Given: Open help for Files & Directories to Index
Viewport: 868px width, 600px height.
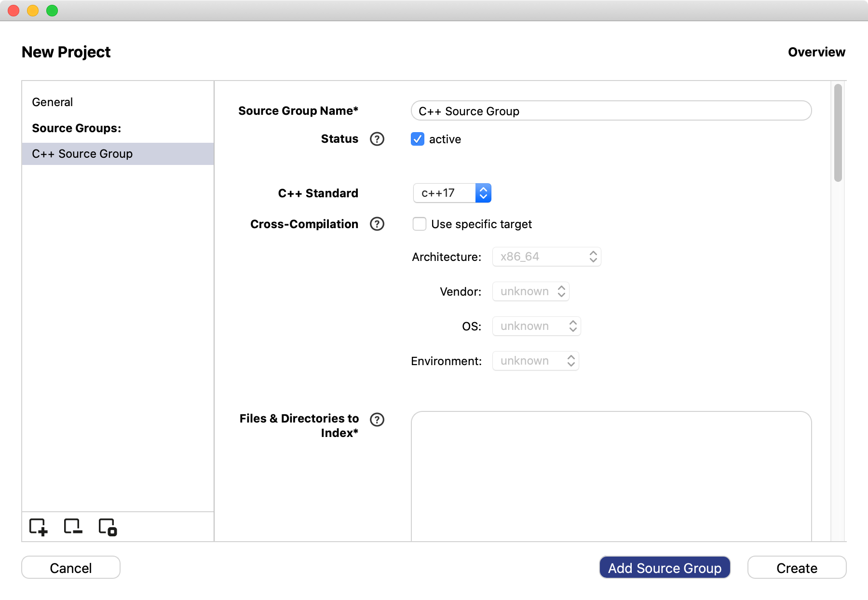Looking at the screenshot, I should tap(377, 420).
